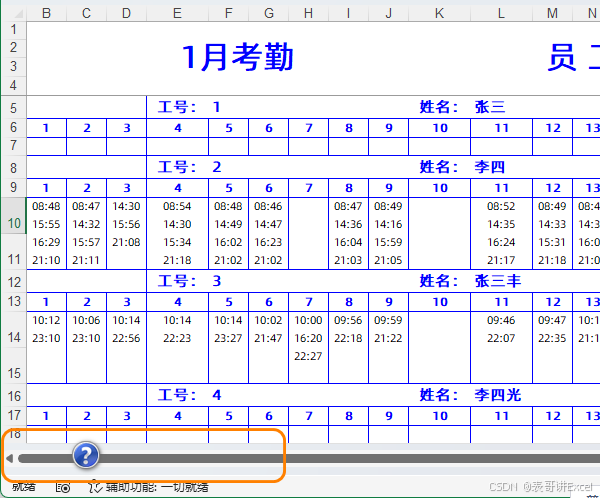The height and width of the screenshot is (498, 600).
Task: Click time 16:02 in column F
Action: tap(228, 242)
